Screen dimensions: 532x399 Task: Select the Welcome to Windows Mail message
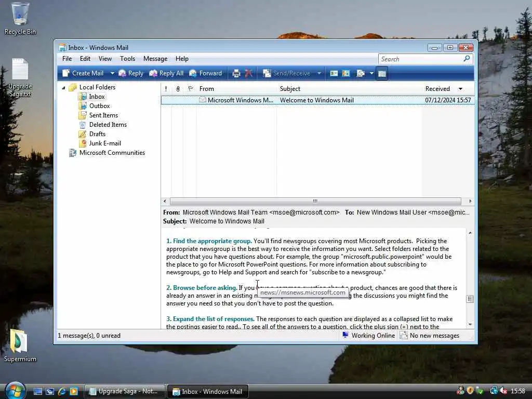317,100
